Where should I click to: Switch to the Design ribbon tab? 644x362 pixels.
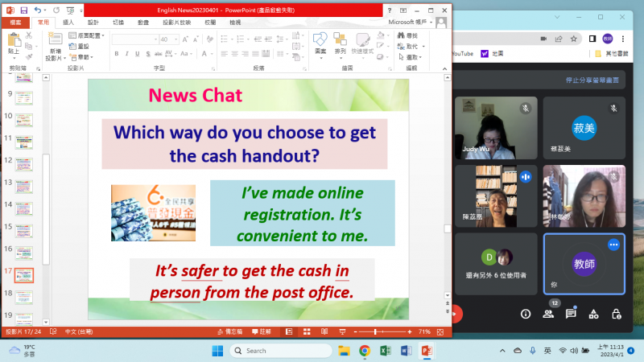93,23
